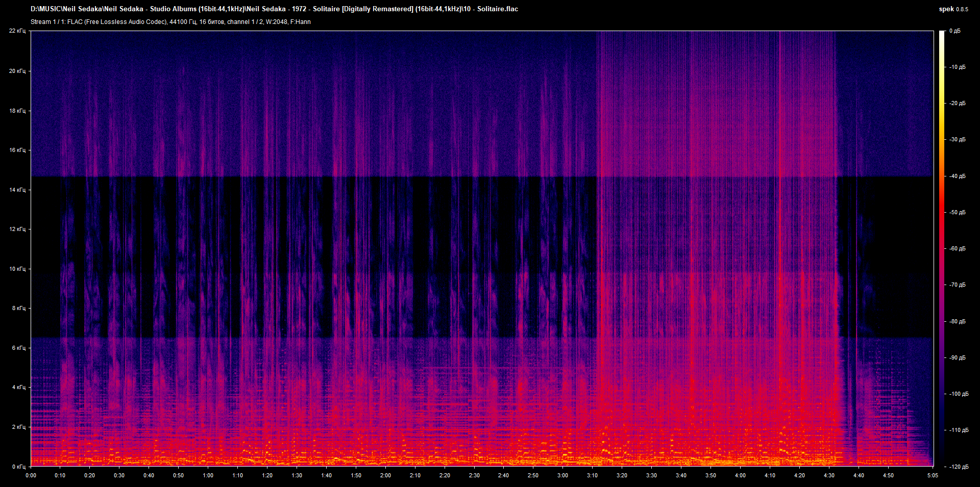This screenshot has height=487, width=980.
Task: Click the -20 дБ level scale label
Action: tap(957, 103)
